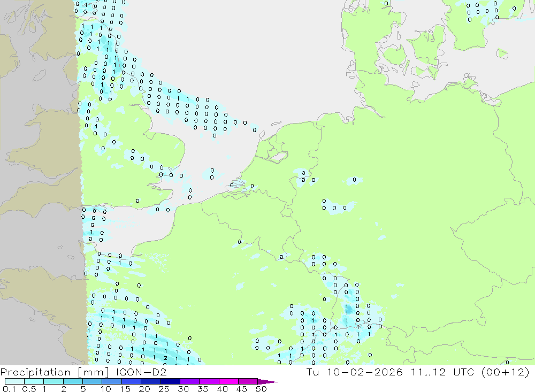Viewport: 535px width, 392px height.
Task: Click the 25–30 mm legend color swatch
Action: click(x=170, y=381)
